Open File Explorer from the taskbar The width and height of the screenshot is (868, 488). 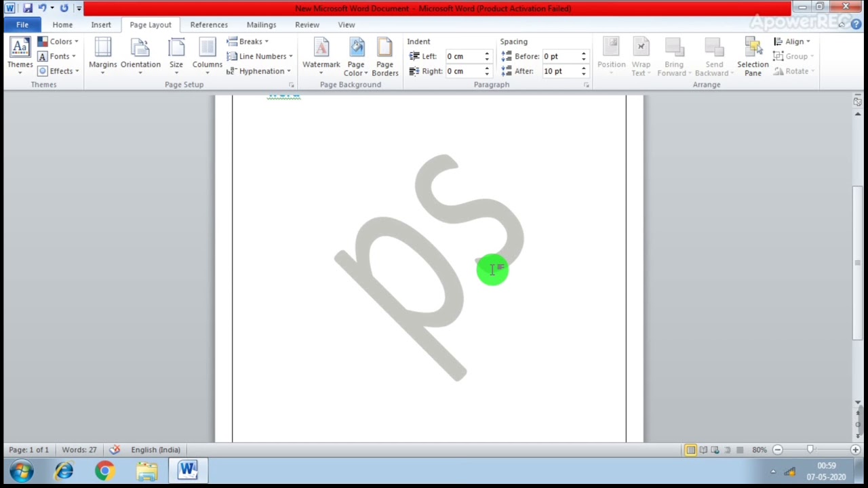[x=146, y=471]
